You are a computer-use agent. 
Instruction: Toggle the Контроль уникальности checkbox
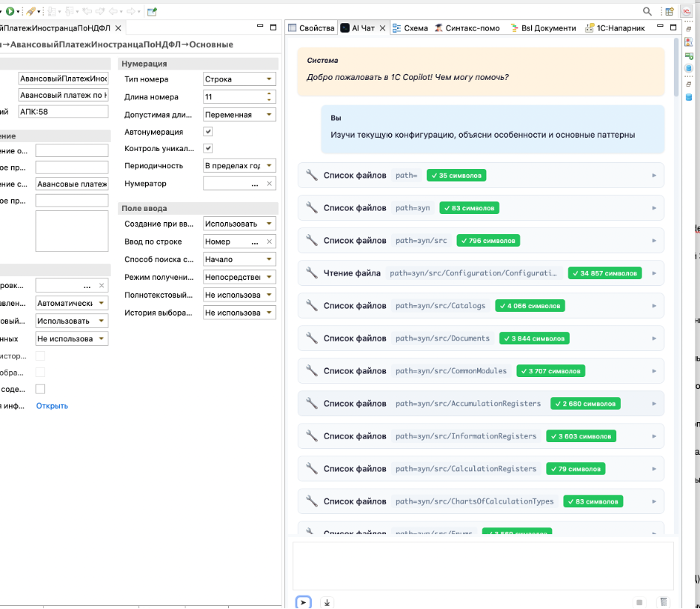208,148
